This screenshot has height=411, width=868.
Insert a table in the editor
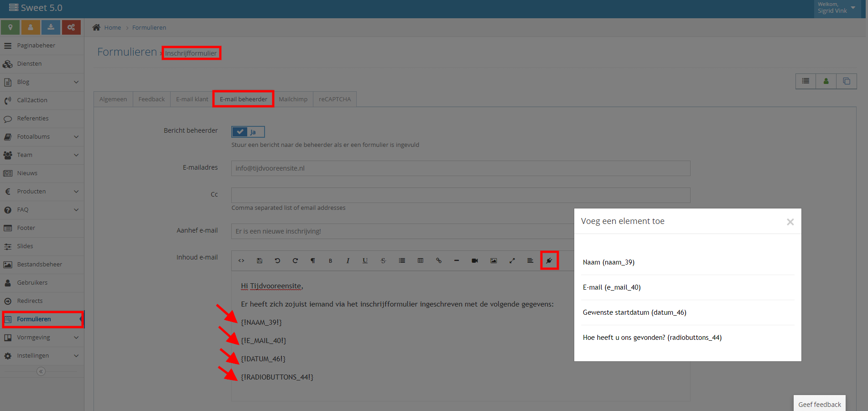[421, 260]
